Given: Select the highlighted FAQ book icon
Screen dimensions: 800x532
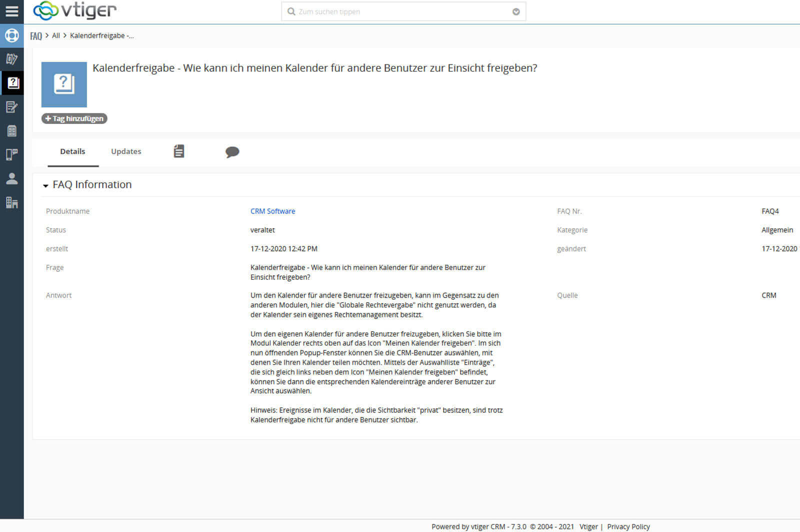Looking at the screenshot, I should (x=12, y=83).
